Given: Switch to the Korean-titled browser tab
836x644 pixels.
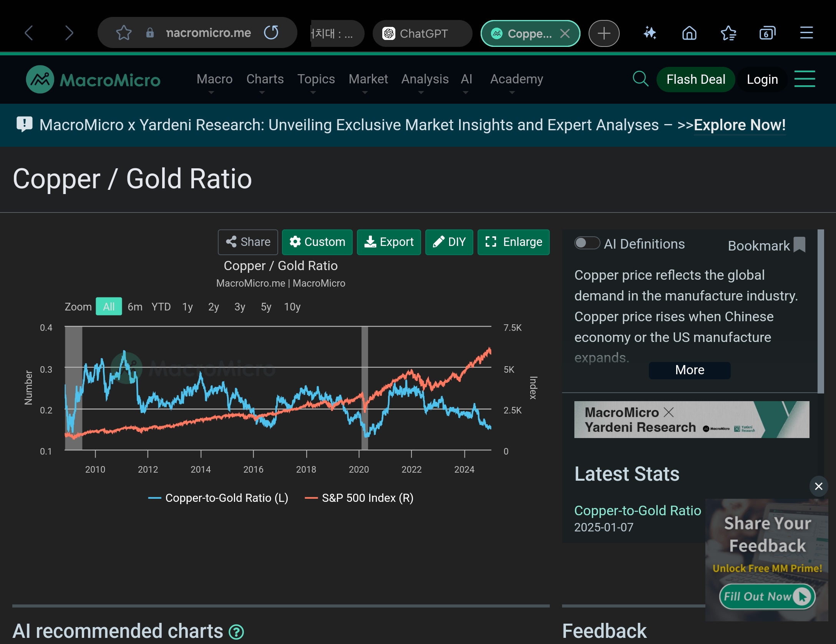Looking at the screenshot, I should (x=337, y=33).
